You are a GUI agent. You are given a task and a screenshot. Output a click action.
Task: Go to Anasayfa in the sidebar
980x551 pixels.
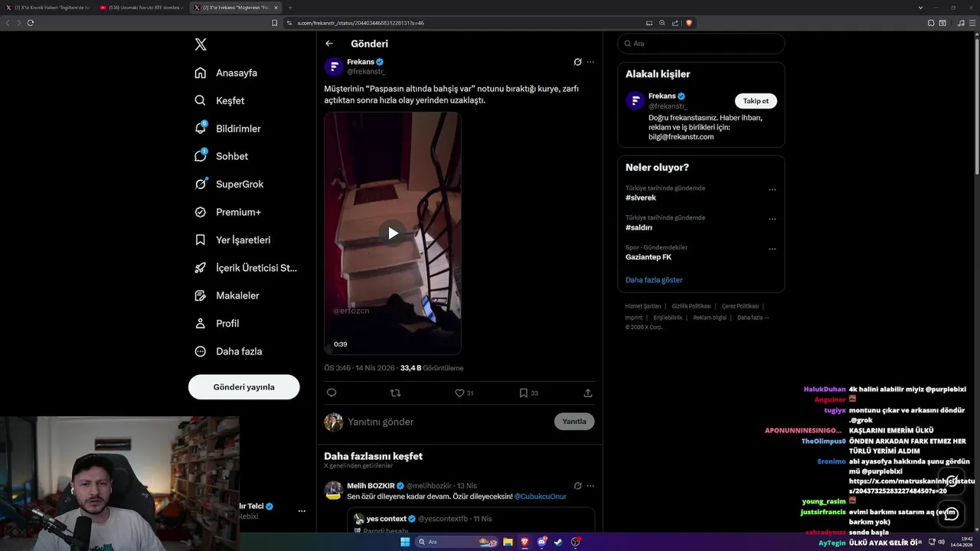(x=226, y=73)
